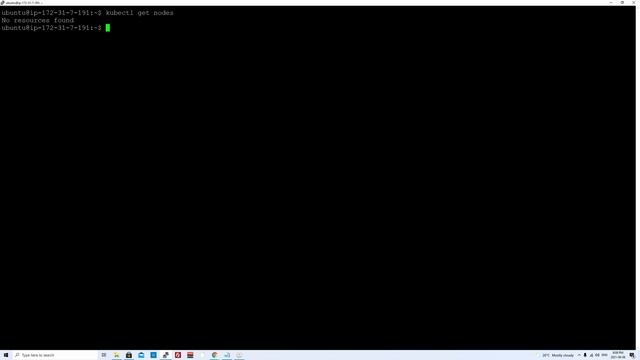This screenshot has height=360, width=640.
Task: Close the PuTTY terminal window
Action: click(x=634, y=2)
